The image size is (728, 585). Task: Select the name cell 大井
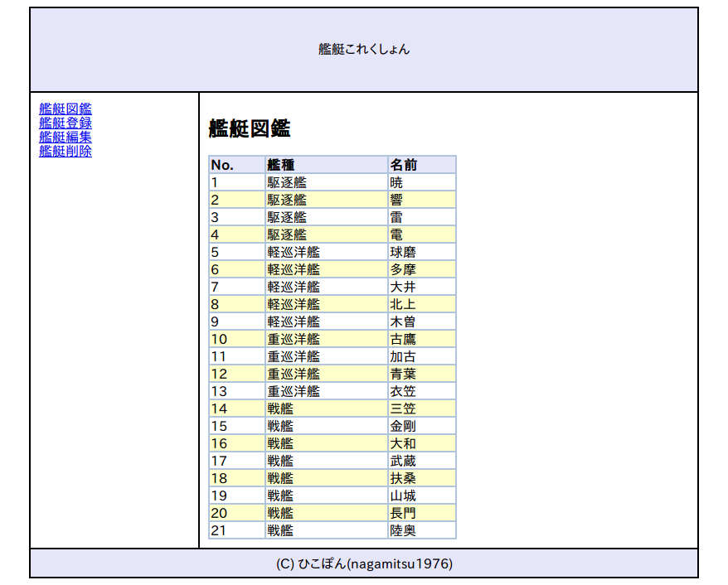(421, 287)
